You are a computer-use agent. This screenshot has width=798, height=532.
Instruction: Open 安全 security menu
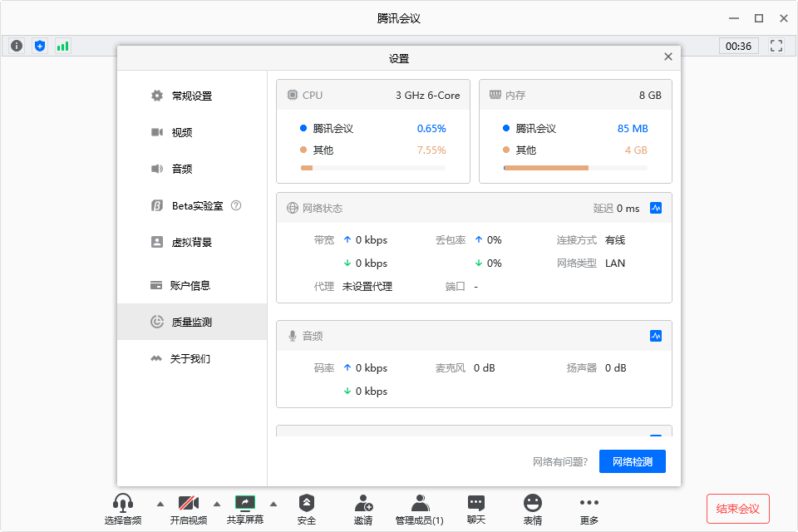pos(307,509)
